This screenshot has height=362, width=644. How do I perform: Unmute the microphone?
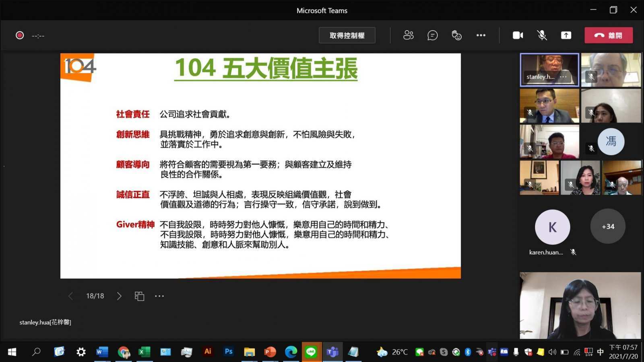[542, 35]
